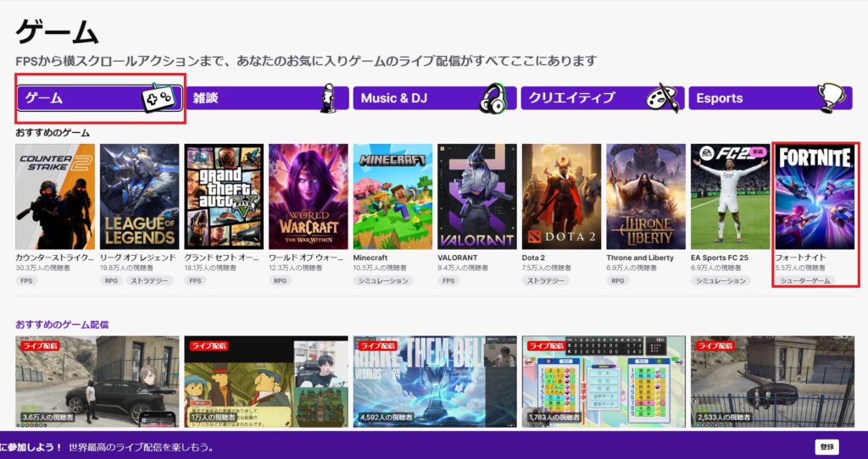Viewport: 868px width, 459px height.
Task: Select RPG tag under リーグ オブ レジェンド
Action: pos(111,281)
